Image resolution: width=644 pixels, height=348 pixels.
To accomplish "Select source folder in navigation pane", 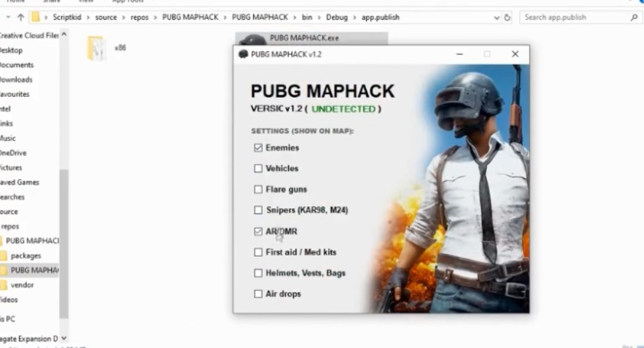I will [9, 212].
